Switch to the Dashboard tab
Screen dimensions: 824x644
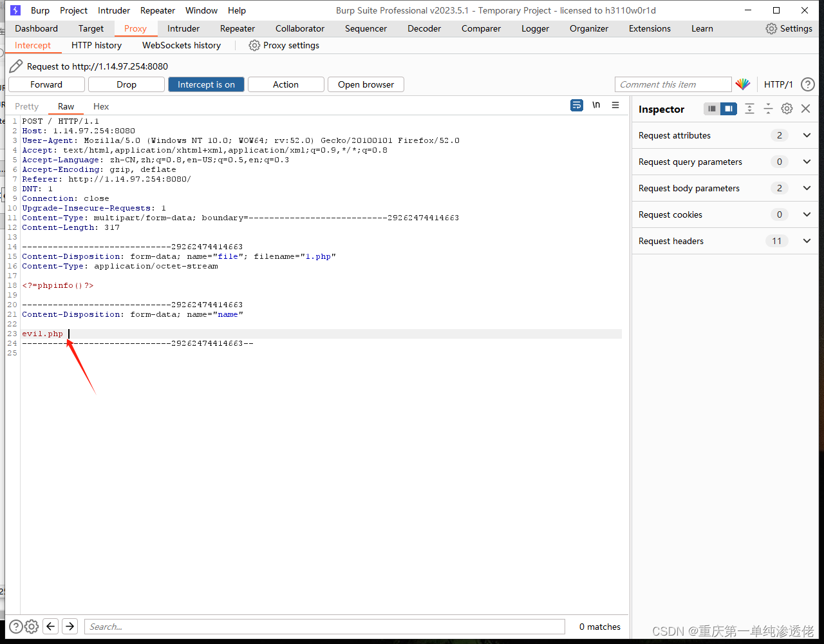coord(37,28)
